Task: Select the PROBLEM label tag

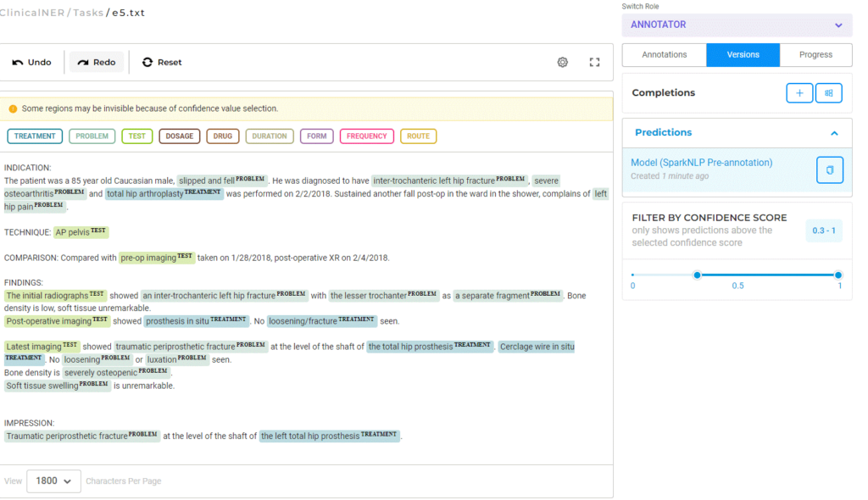Action: tap(92, 136)
